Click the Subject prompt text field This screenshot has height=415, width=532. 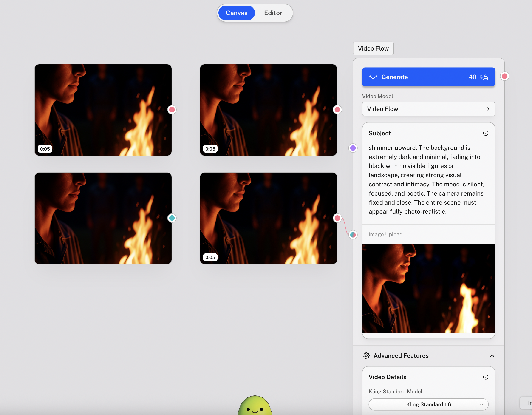(426, 180)
